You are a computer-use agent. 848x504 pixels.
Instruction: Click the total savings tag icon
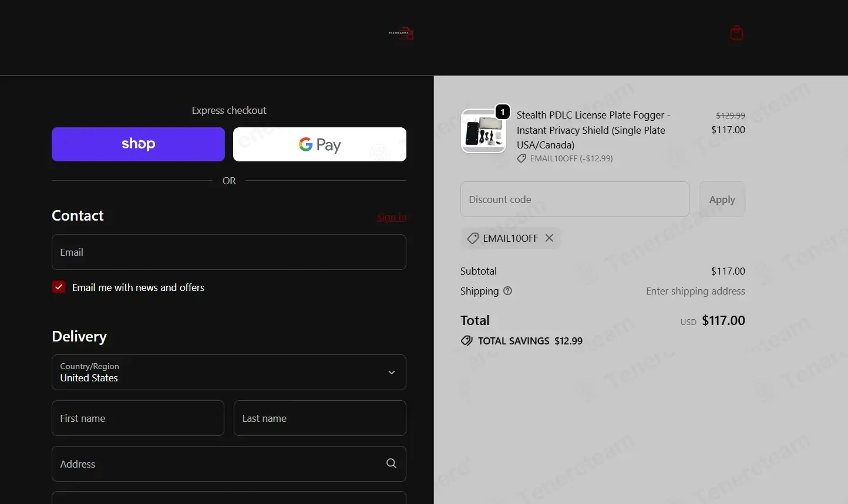pyautogui.click(x=467, y=341)
